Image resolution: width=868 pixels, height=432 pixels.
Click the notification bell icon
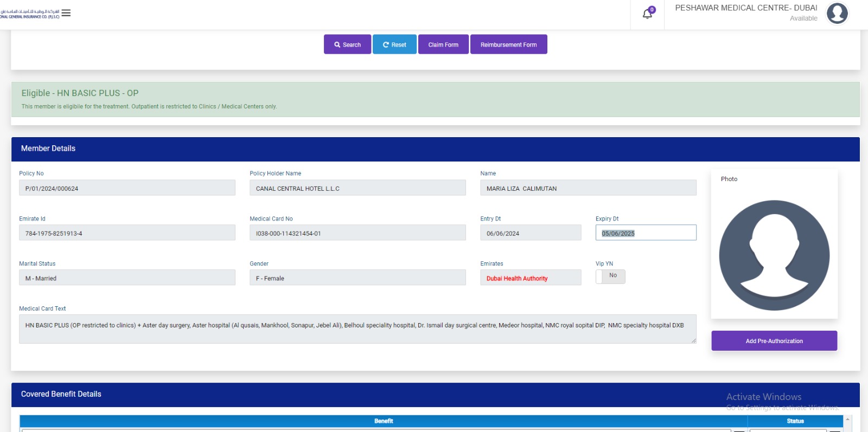coord(647,14)
